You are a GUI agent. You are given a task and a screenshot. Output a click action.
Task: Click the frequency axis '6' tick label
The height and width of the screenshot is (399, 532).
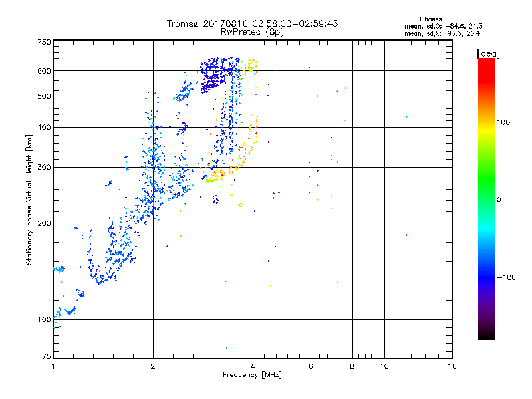311,366
